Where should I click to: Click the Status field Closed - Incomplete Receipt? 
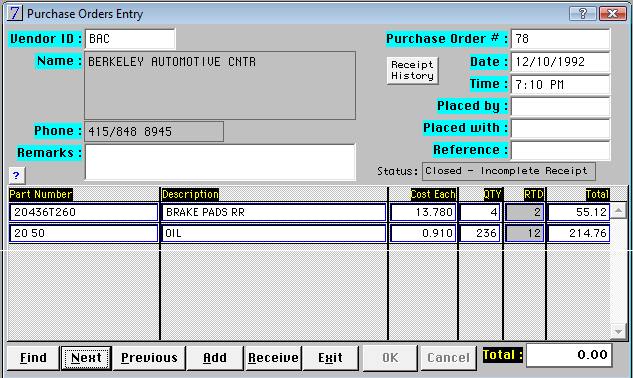pos(509,171)
